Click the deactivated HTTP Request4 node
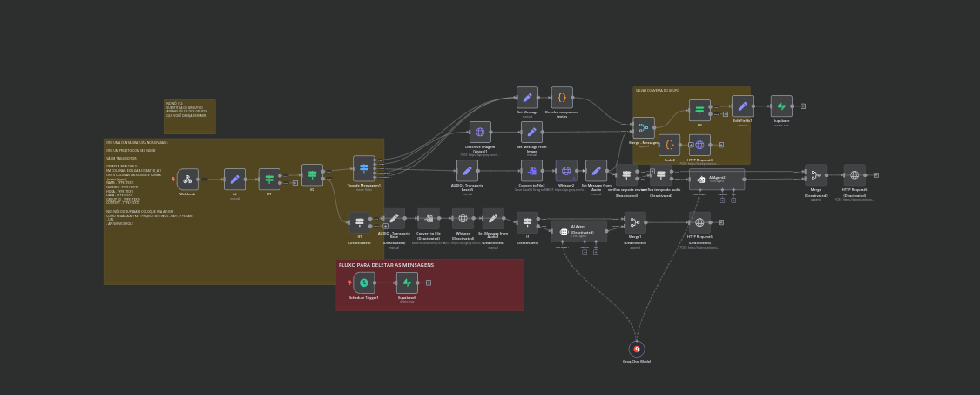 click(x=700, y=222)
